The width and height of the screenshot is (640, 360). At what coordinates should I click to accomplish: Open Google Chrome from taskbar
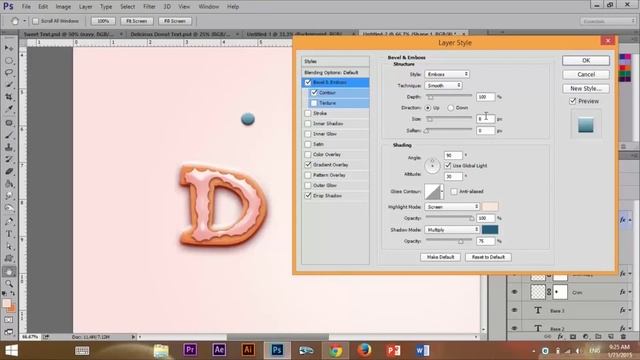tap(336, 350)
